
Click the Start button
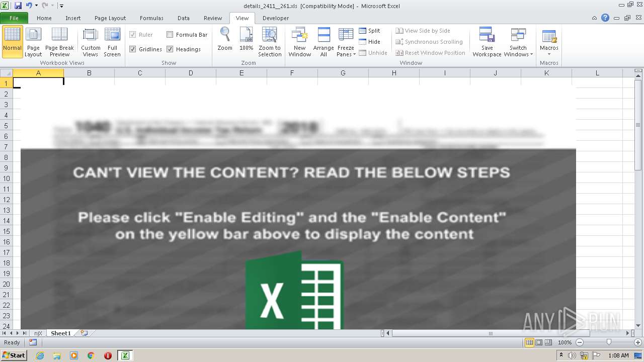click(14, 355)
